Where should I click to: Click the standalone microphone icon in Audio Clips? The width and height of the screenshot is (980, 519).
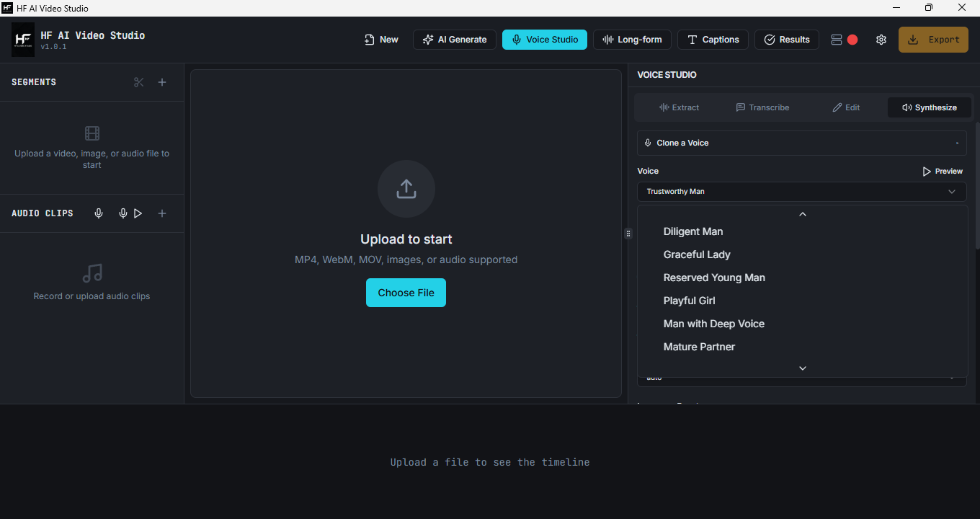point(99,213)
